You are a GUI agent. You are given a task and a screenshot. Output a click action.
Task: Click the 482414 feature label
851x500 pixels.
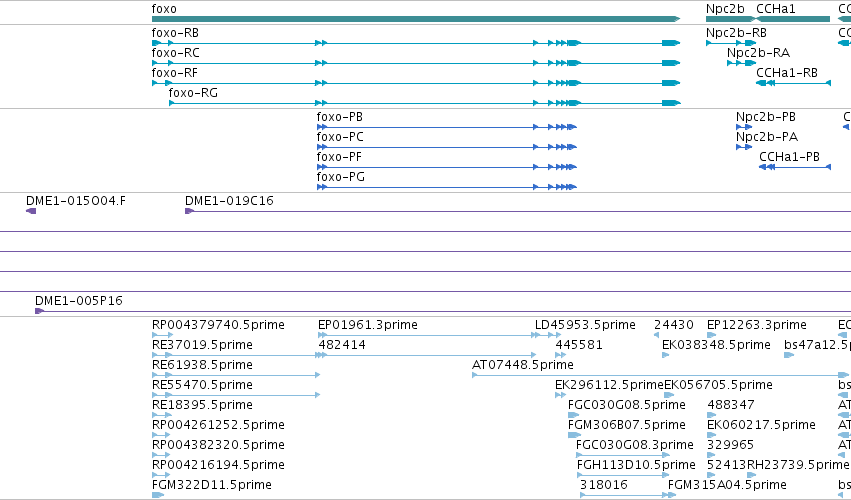[342, 345]
